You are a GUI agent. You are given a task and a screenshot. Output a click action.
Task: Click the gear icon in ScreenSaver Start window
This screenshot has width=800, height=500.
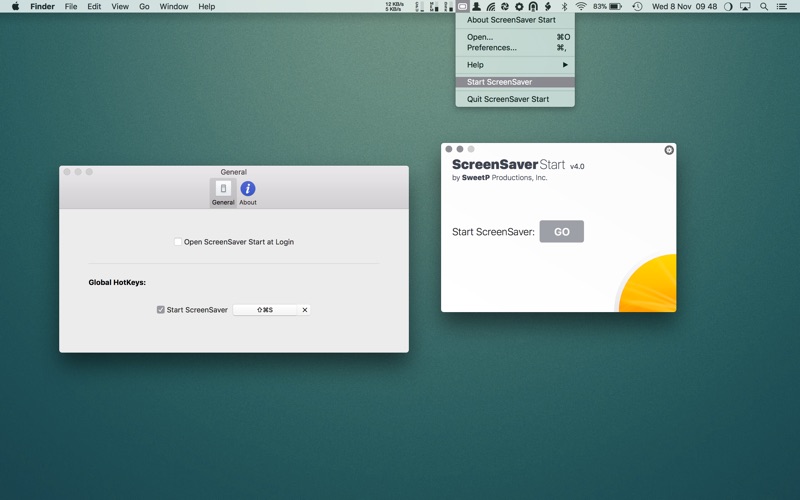669,150
